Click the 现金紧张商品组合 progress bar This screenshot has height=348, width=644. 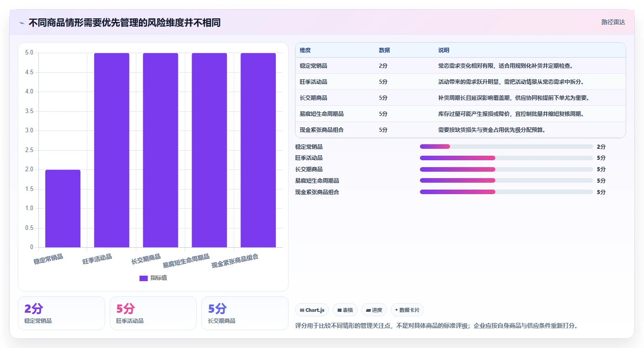(506, 192)
